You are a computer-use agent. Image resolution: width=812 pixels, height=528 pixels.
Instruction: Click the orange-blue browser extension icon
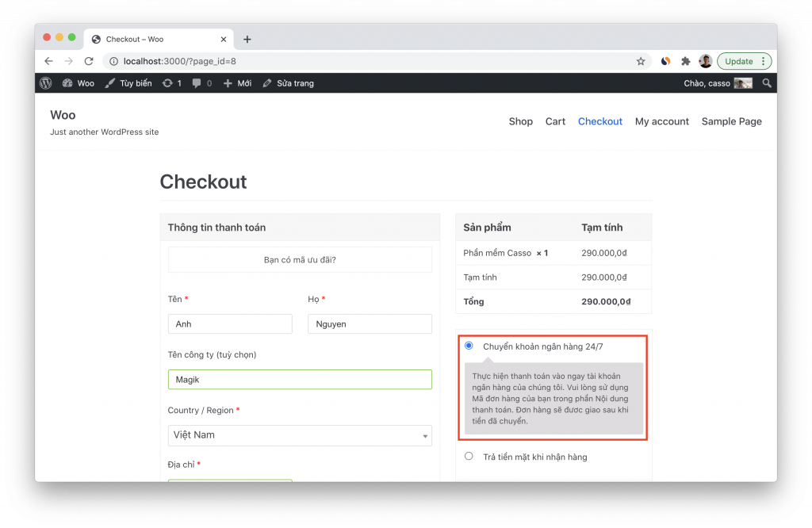(x=665, y=61)
